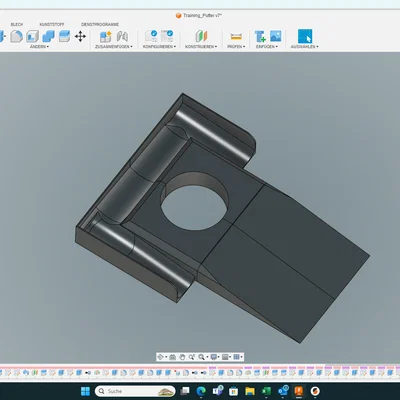Open the KONSTRUIEREN dropdown menu

(x=201, y=47)
